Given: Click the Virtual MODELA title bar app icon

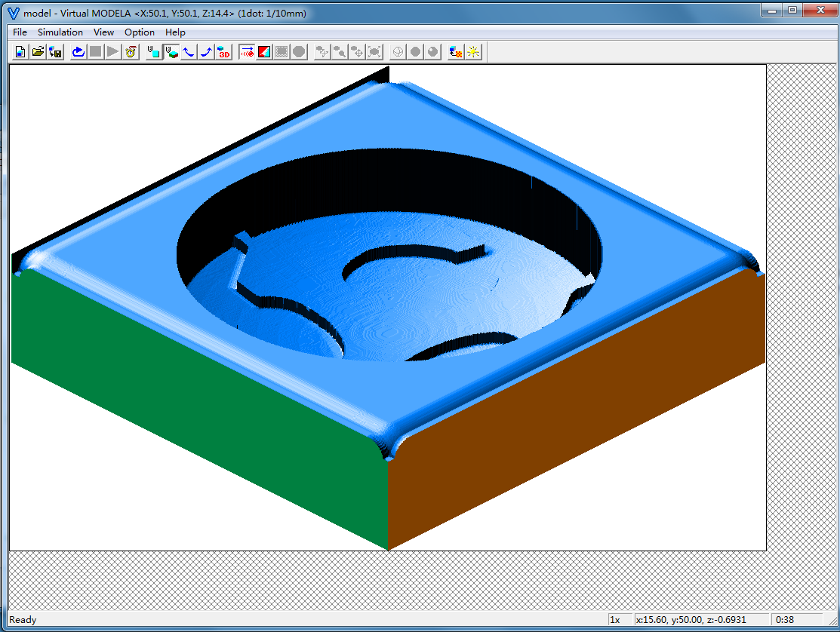Looking at the screenshot, I should coord(14,13).
